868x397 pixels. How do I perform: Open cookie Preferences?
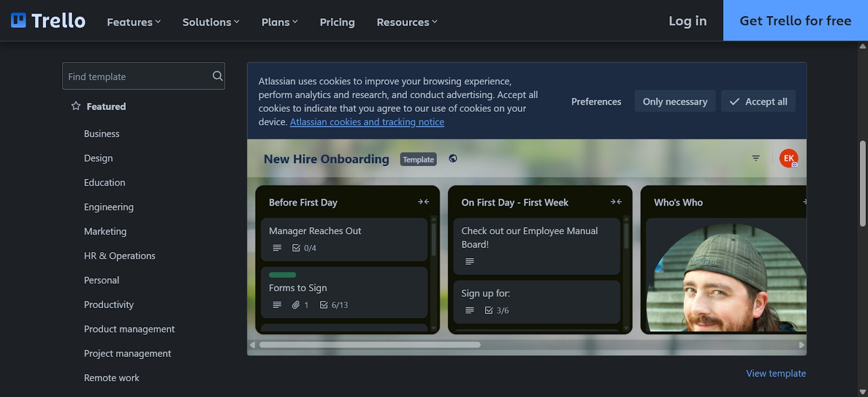pyautogui.click(x=596, y=101)
